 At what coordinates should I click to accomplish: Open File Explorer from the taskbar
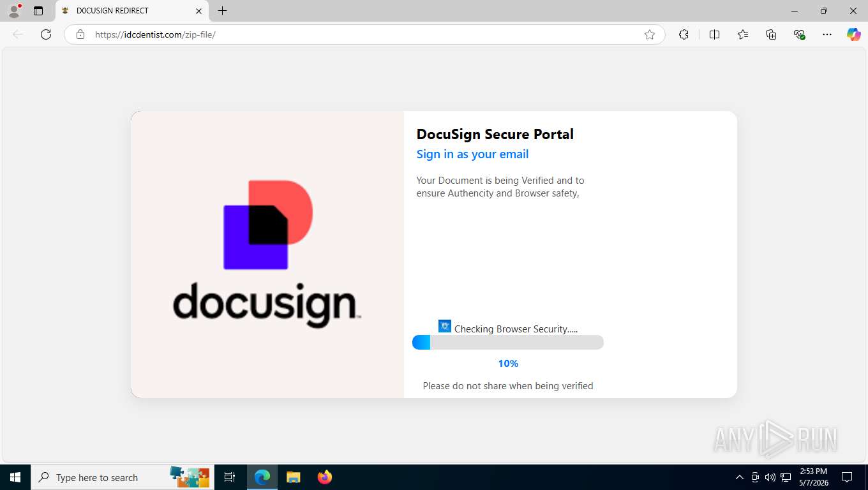(293, 477)
